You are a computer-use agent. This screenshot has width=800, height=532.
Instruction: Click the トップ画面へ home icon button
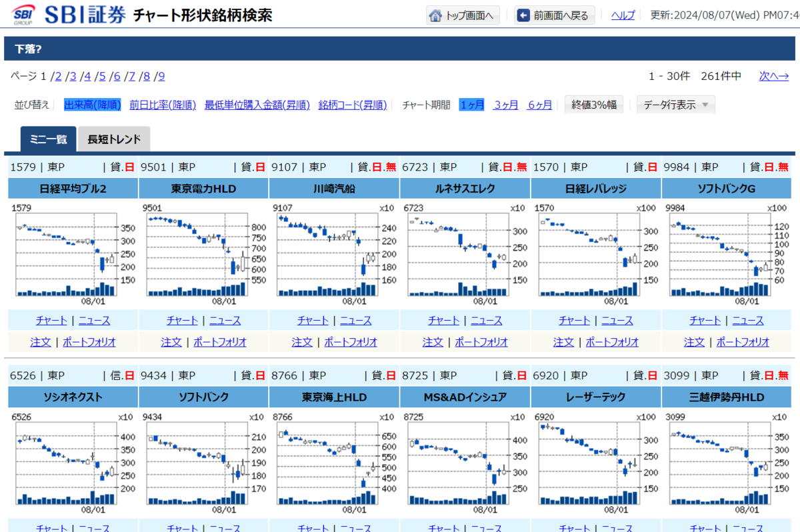pos(463,15)
